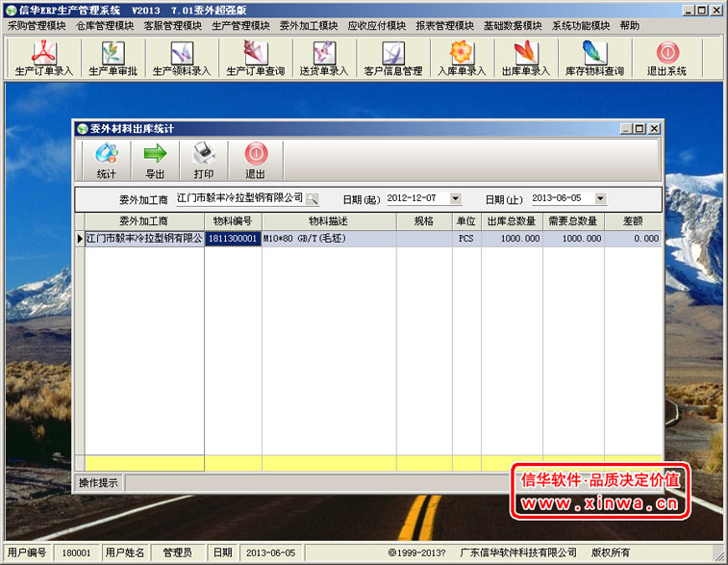This screenshot has width=728, height=565.
Task: Run 统计 in outsourcing statistics window
Action: (x=107, y=161)
